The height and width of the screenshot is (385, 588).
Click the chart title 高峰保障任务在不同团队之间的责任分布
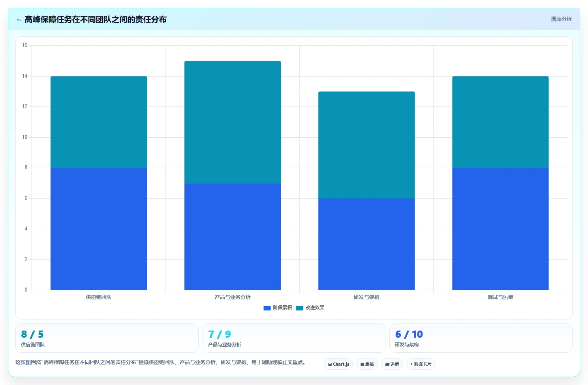coord(96,19)
